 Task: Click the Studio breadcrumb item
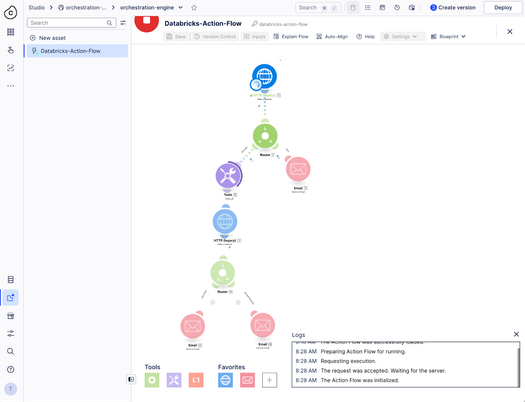[36, 7]
